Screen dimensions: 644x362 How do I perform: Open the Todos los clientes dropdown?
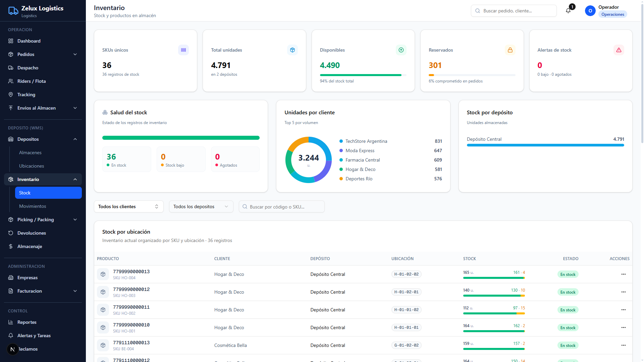[x=129, y=206]
